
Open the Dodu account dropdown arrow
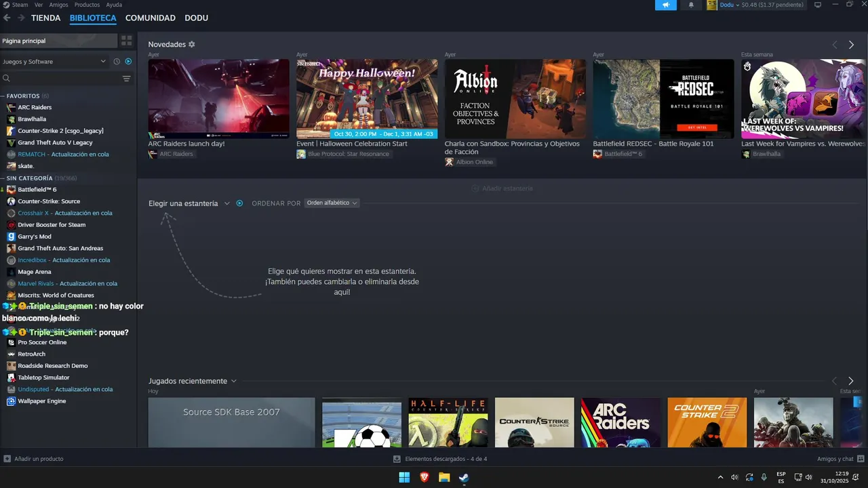pos(737,5)
